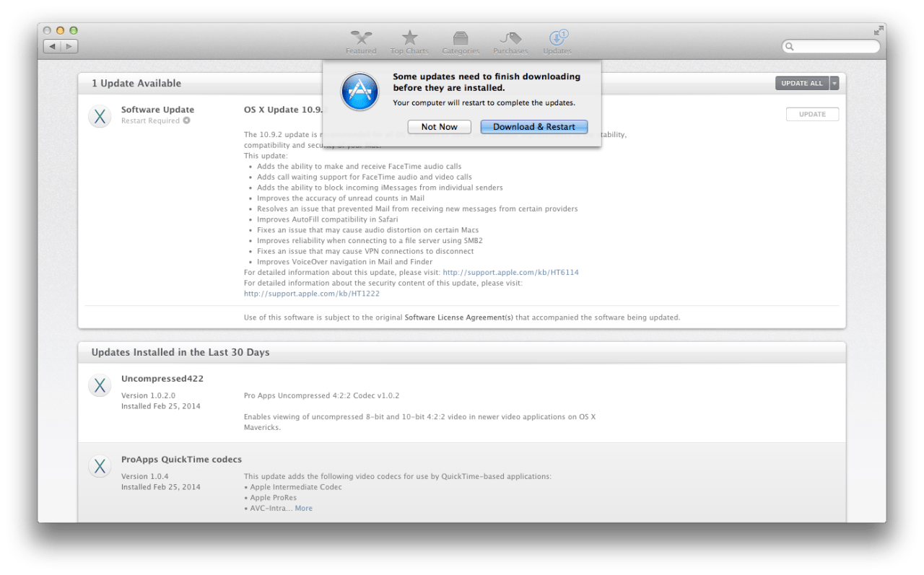Open the UPDATE ALL dropdown arrow

pyautogui.click(x=834, y=83)
